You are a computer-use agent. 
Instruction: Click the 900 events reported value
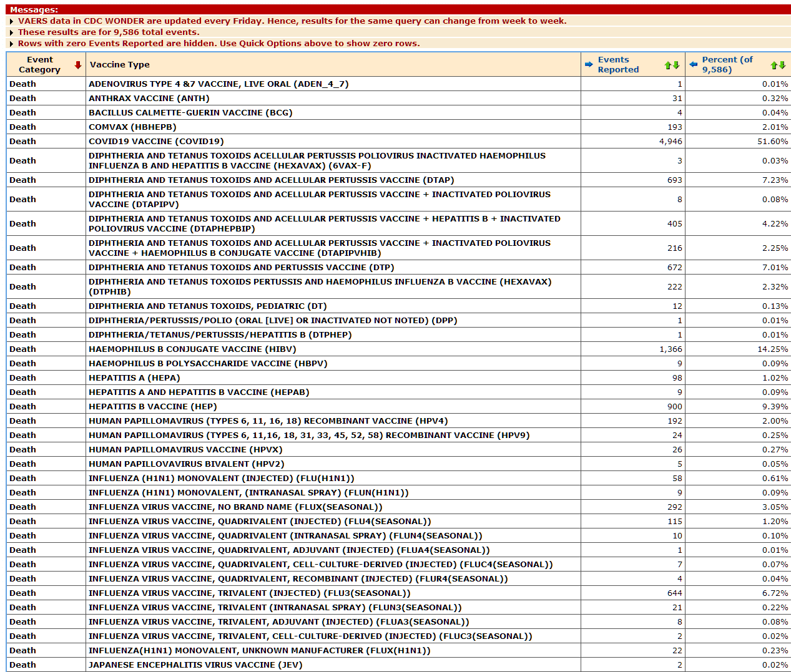pos(674,407)
